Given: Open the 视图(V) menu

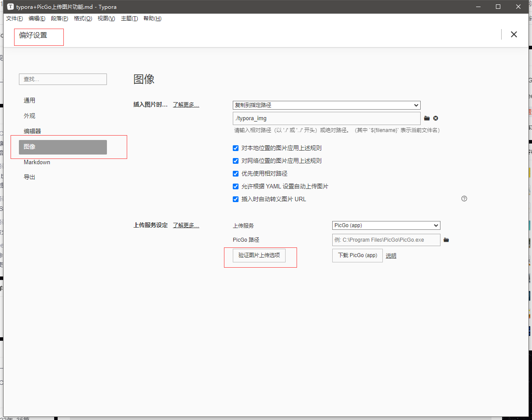Looking at the screenshot, I should pos(106,18).
